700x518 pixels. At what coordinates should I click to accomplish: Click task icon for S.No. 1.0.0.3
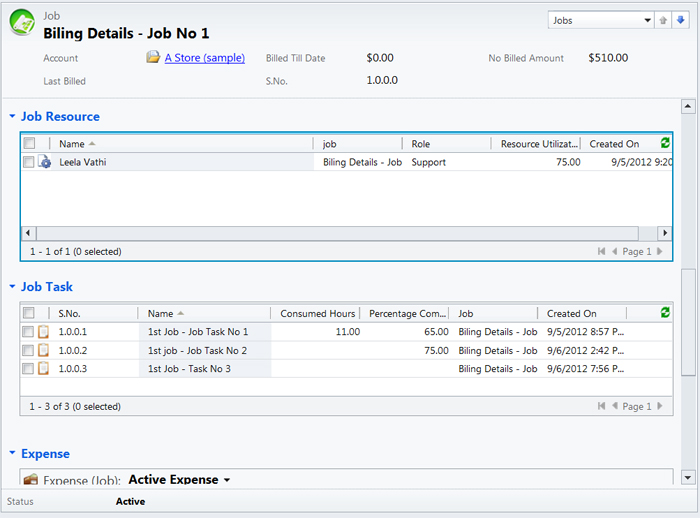coord(44,369)
